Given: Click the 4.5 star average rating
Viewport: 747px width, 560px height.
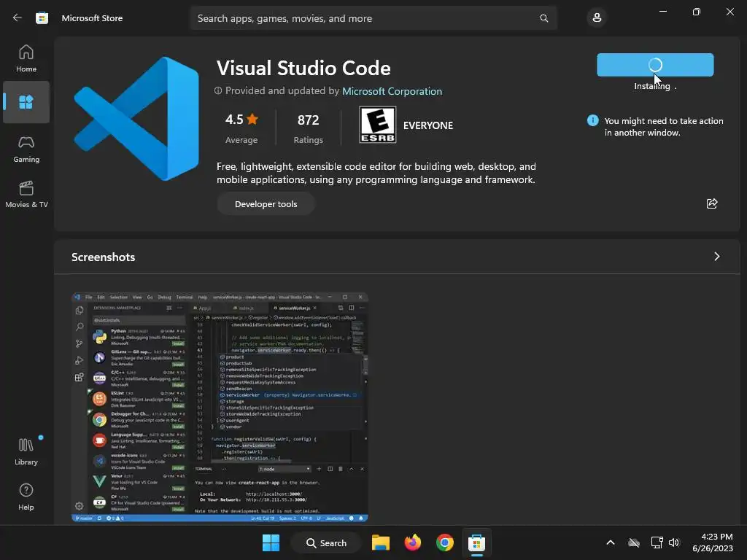Looking at the screenshot, I should click(241, 128).
